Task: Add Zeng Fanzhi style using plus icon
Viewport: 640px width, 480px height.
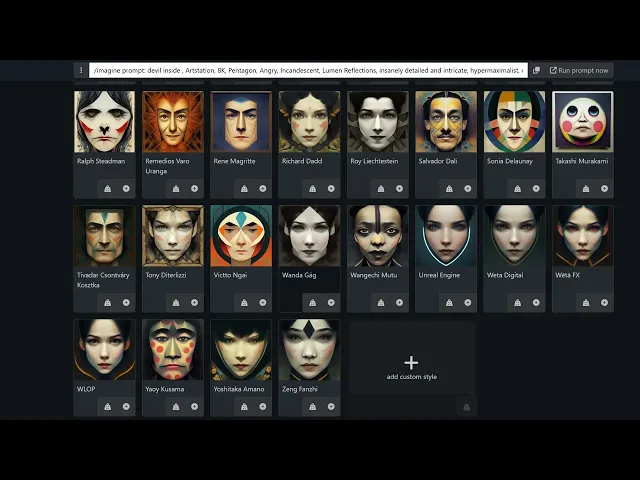Action: [x=331, y=407]
